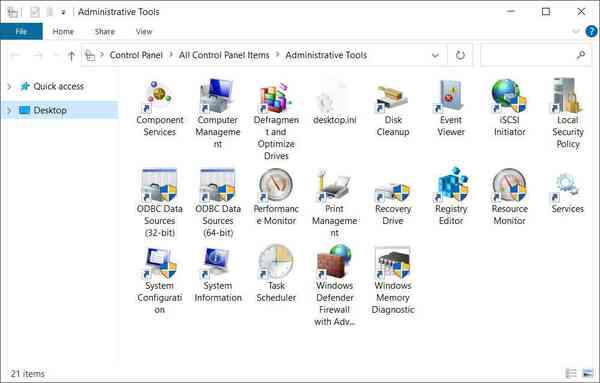Click New folder button in title bar toolbar
Image resolution: width=600 pixels, height=383 pixels.
(x=50, y=12)
